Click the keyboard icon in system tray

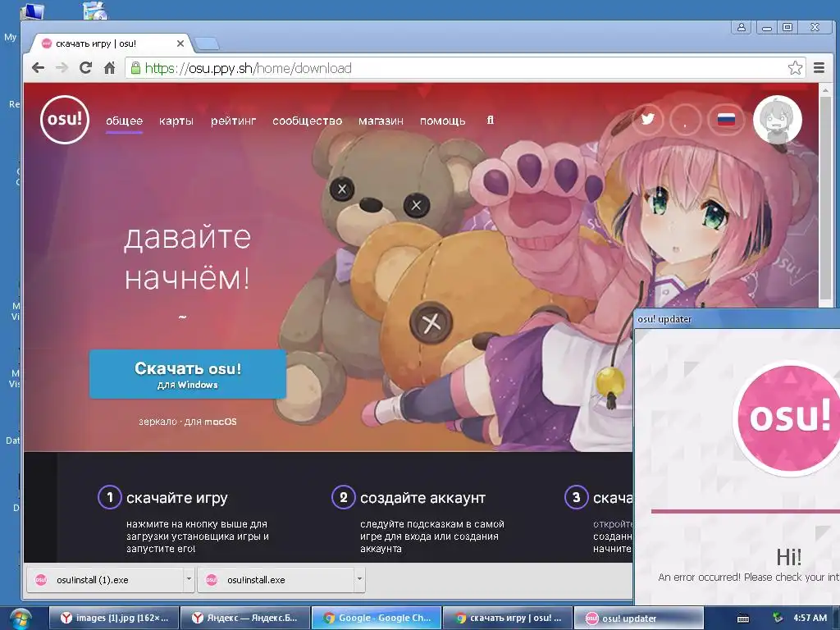click(x=743, y=619)
